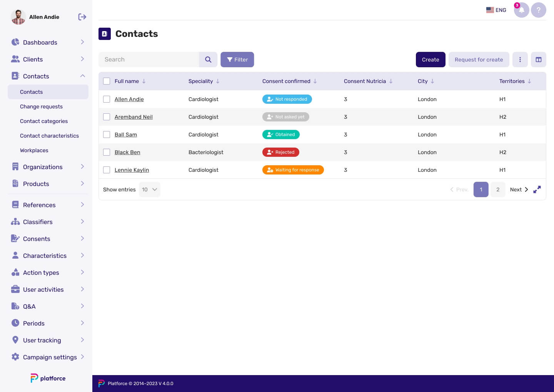Click the Products document icon
The height and width of the screenshot is (392, 554).
coord(15,184)
